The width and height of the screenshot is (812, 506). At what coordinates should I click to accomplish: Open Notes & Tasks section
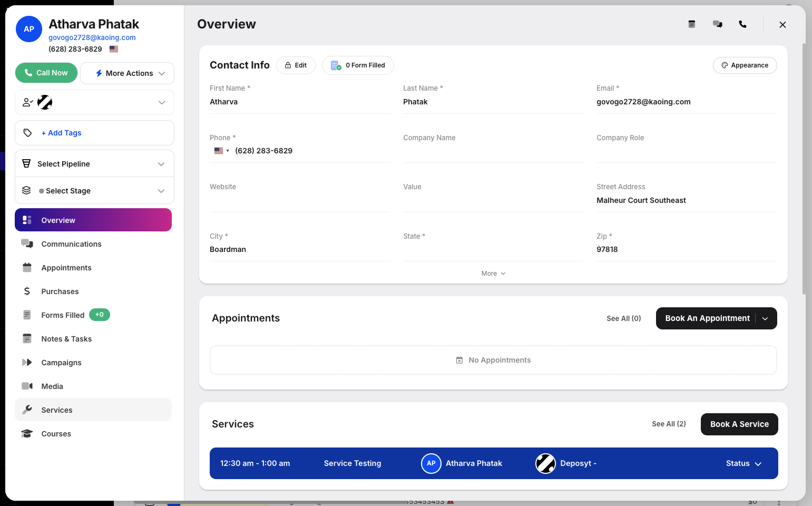point(93,338)
